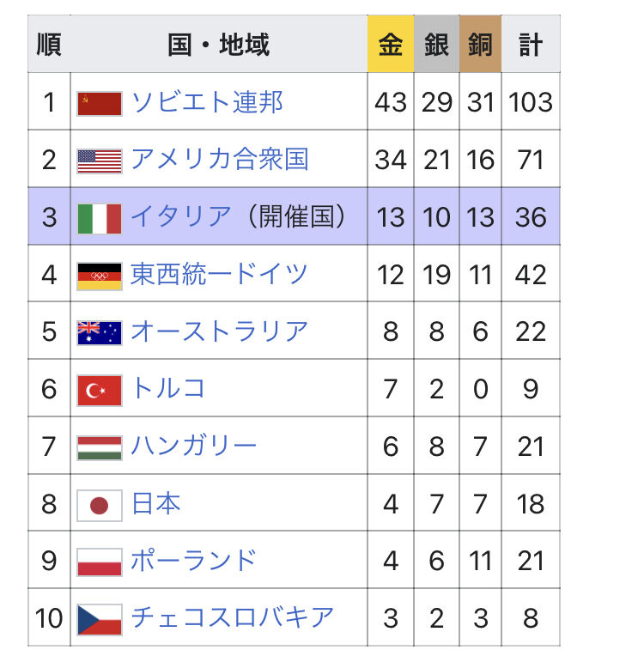Click the 国・地域 column header
The image size is (644, 650).
219,45
